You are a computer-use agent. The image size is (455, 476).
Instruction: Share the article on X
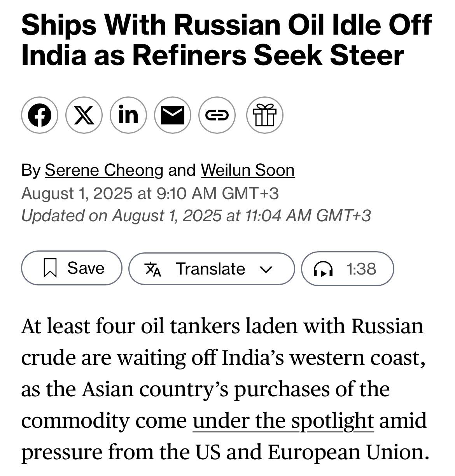[x=84, y=115]
